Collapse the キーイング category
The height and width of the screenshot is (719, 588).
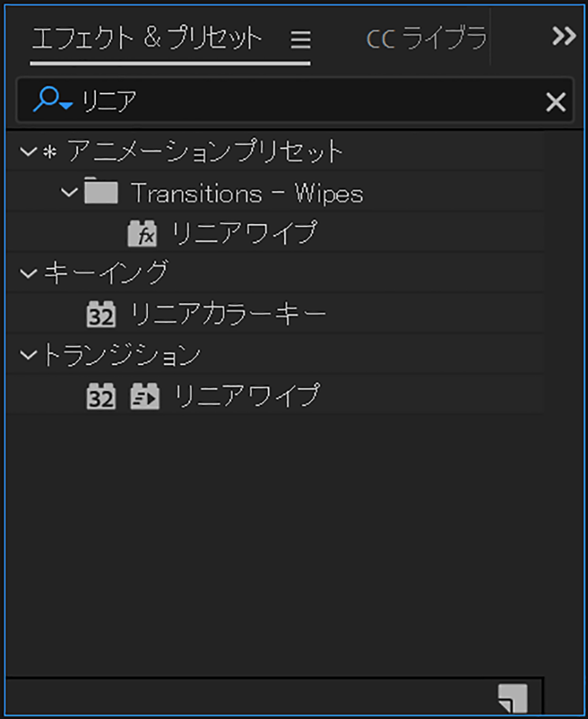[27, 274]
